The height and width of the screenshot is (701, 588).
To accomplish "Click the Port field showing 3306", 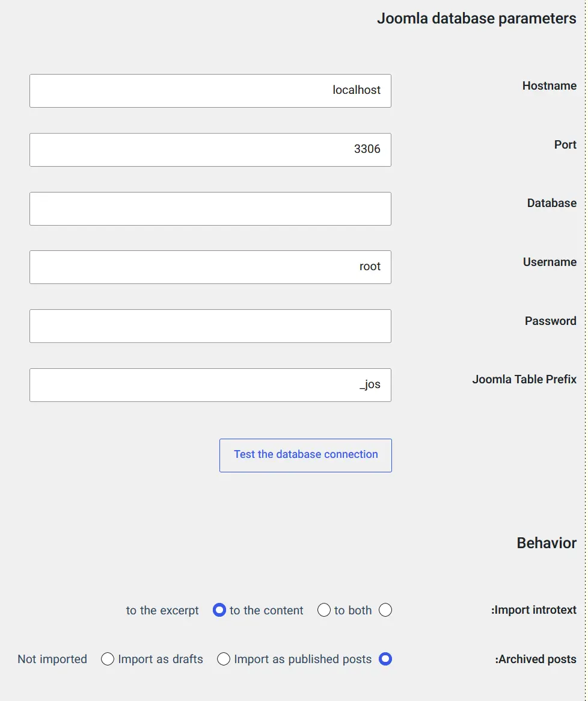I will 210,150.
